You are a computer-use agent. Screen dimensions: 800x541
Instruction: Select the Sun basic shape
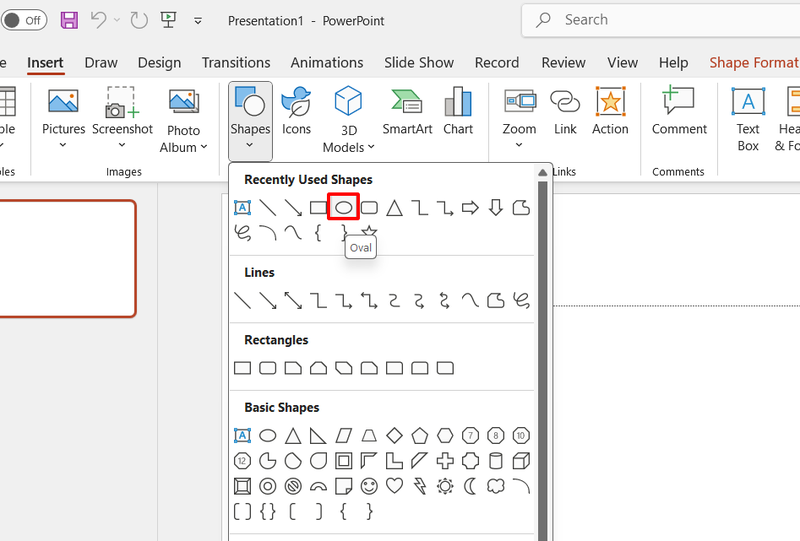tap(445, 486)
